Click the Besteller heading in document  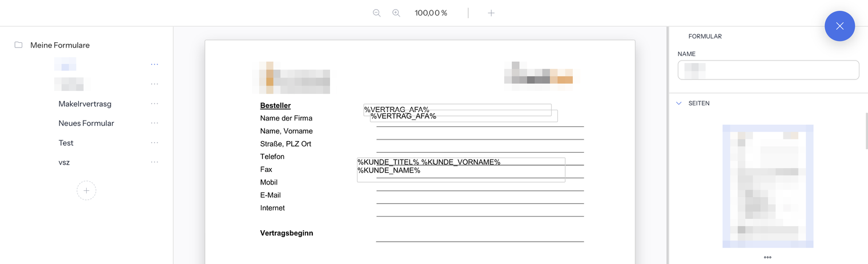(x=275, y=106)
